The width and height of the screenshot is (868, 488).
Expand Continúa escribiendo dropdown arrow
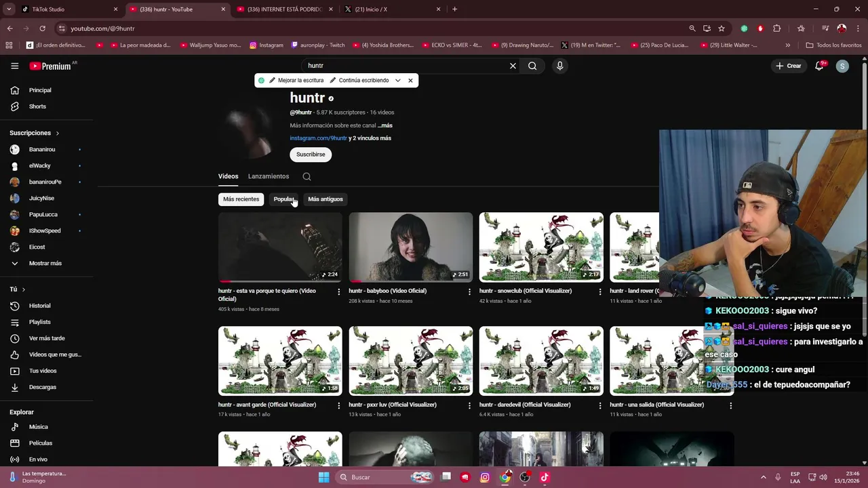click(398, 81)
